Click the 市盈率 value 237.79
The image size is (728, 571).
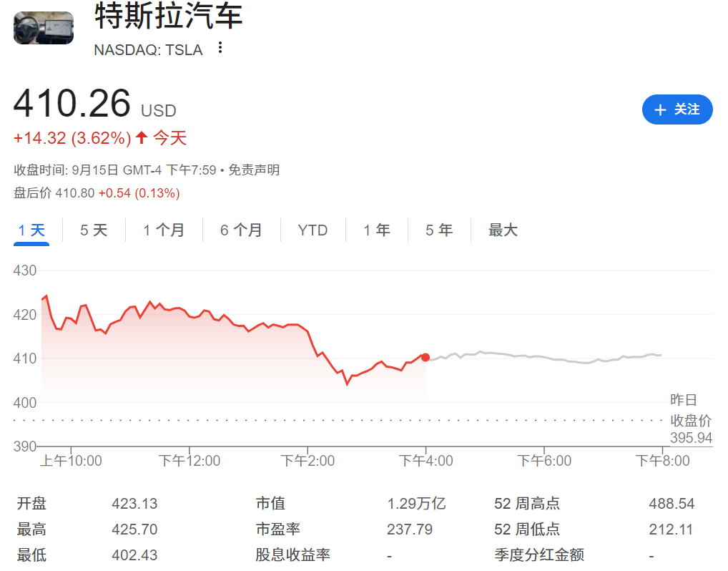(x=410, y=529)
